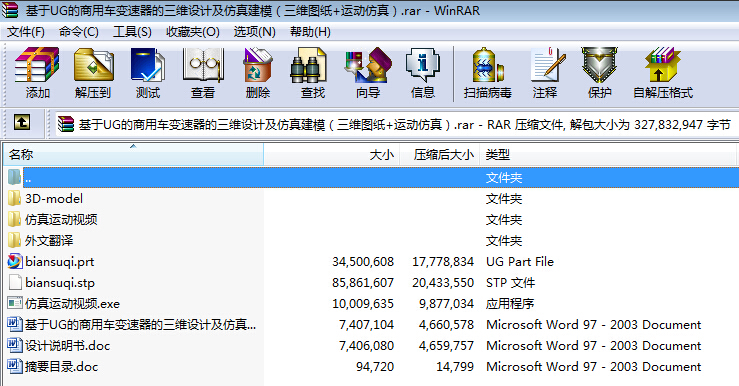Open the 文件(F) menu
The width and height of the screenshot is (739, 386).
point(26,32)
